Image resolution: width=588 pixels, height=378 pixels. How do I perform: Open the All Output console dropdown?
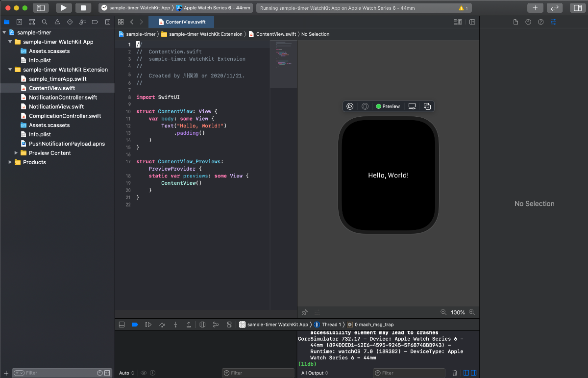[315, 373]
